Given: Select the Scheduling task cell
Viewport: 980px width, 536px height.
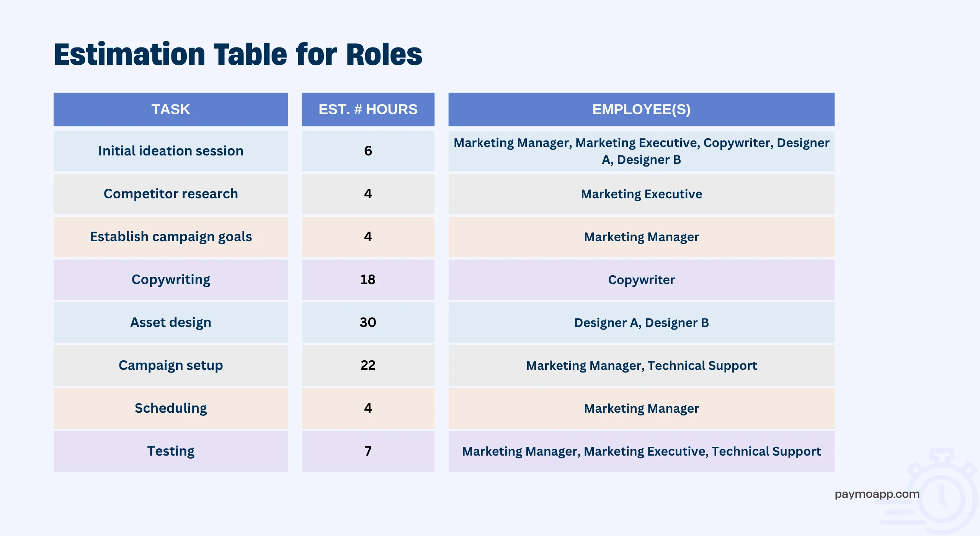Looking at the screenshot, I should pyautogui.click(x=171, y=408).
